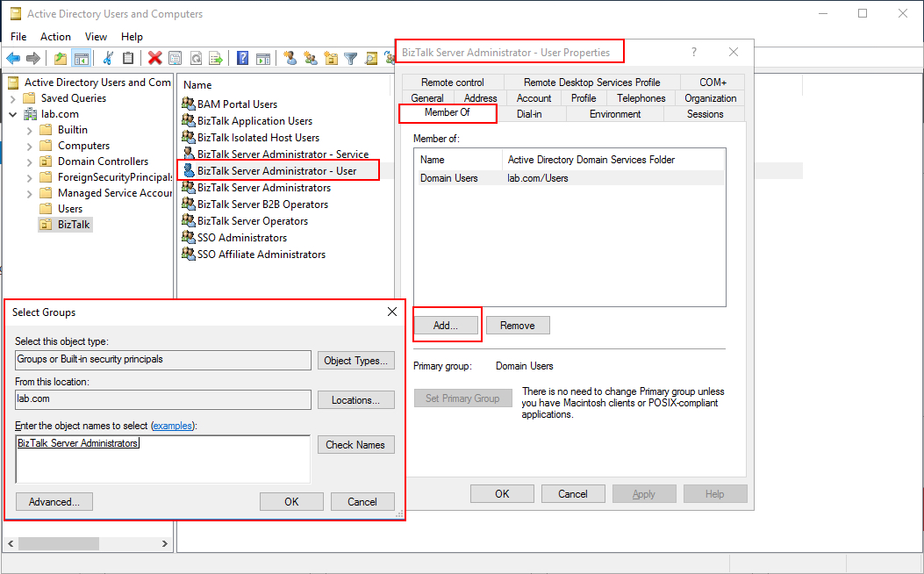Open the Remote Desktop Services Profile tab
924x574 pixels.
point(591,83)
